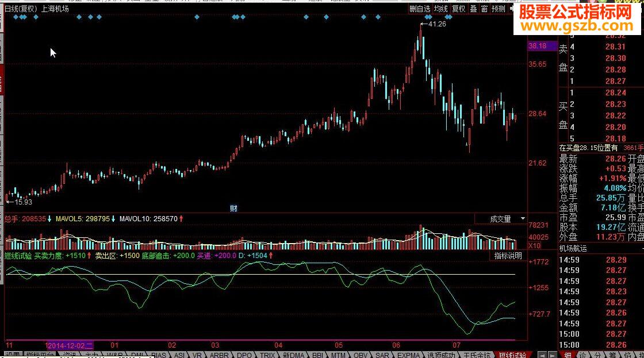Click the 财 financial marker on chart
The width and height of the screenshot is (644, 358).
233,209
